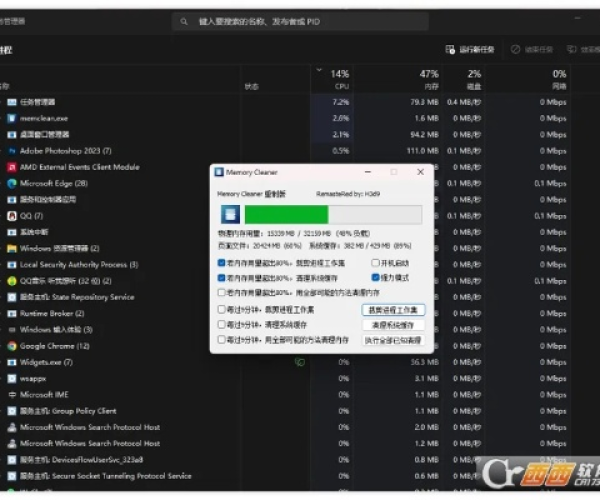Select the 服务和控制器应用 process row
Image resolution: width=600 pixels, height=500 pixels.
[285, 200]
